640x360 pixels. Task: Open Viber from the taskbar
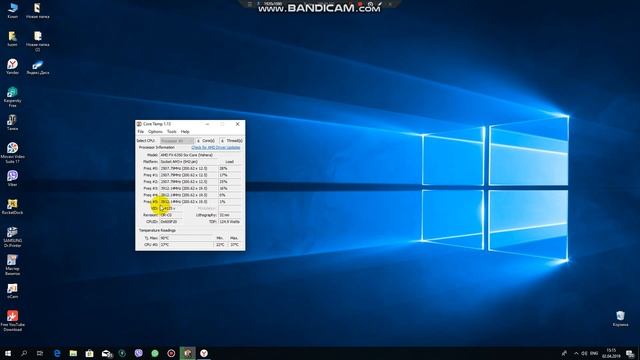click(138, 353)
